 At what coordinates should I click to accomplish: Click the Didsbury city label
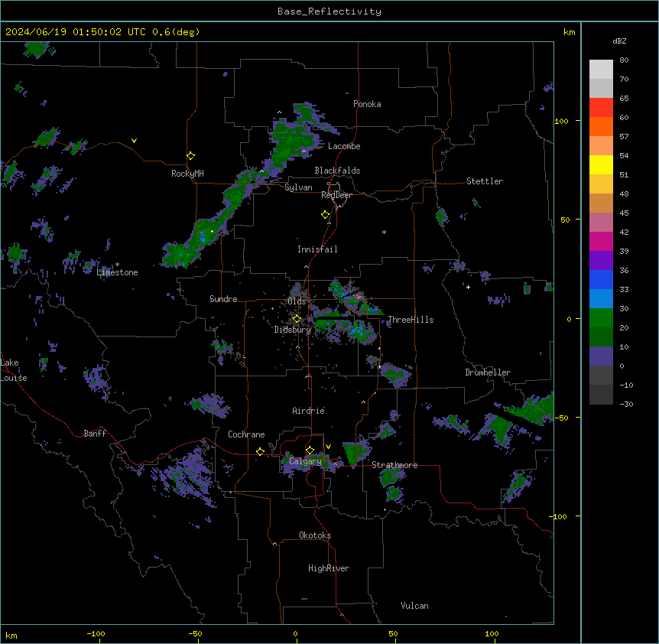pos(293,330)
